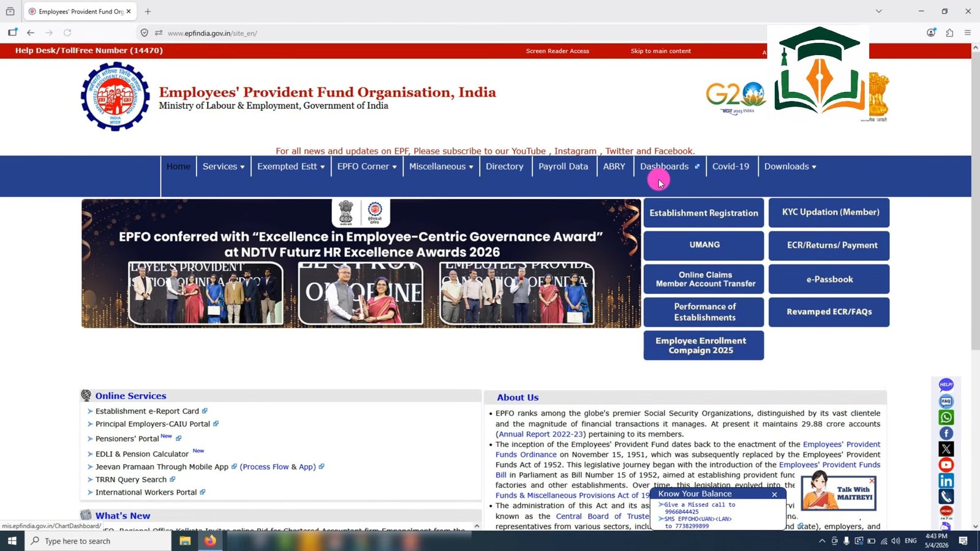Click the Windows taskbar search box

[98, 541]
